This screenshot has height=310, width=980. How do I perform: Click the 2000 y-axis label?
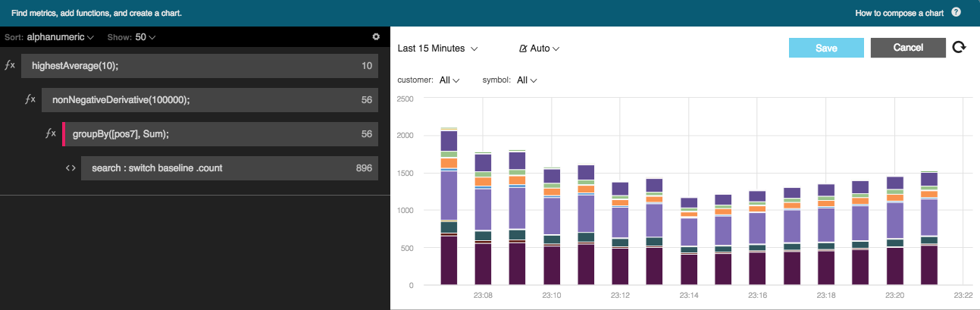(x=405, y=136)
